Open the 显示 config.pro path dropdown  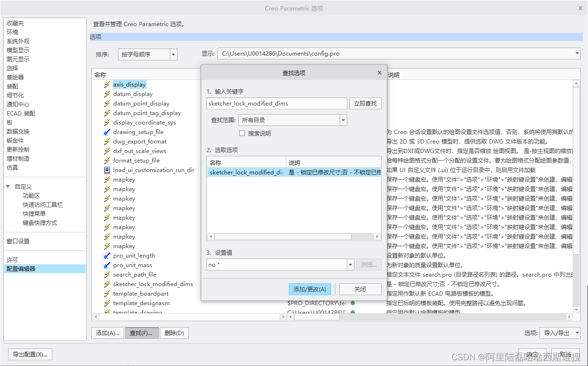coord(577,54)
